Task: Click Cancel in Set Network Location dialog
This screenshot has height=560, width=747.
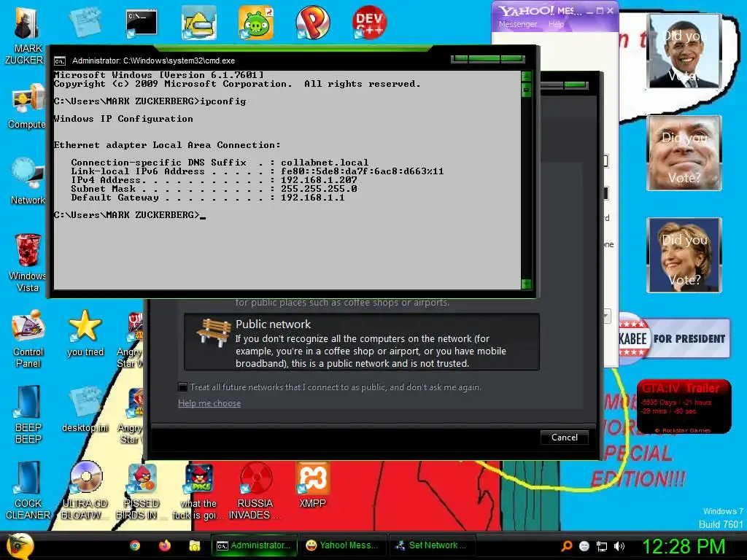Action: [x=565, y=437]
